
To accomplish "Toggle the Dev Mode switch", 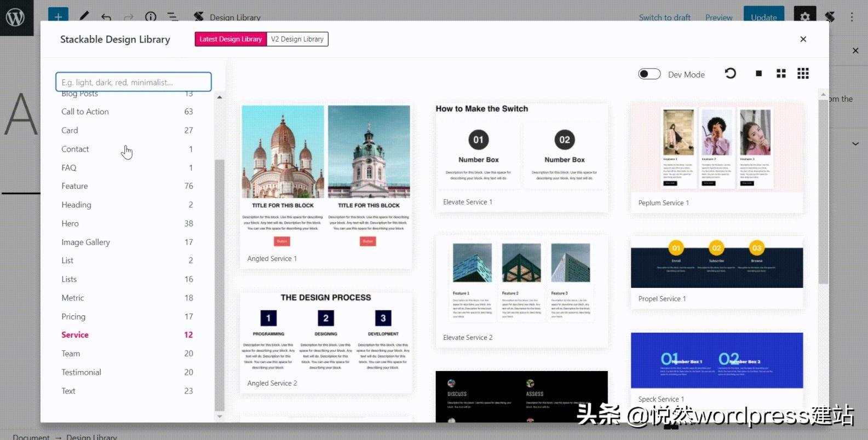I will click(x=649, y=74).
